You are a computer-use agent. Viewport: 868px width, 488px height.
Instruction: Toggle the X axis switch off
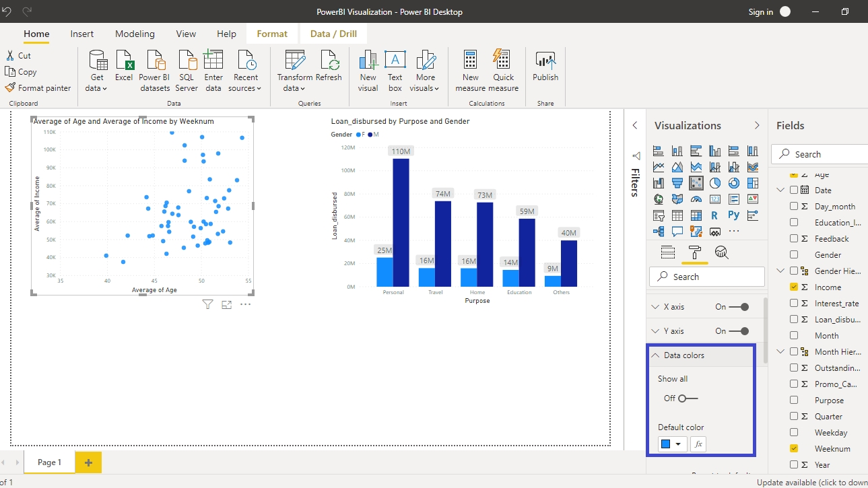(740, 307)
